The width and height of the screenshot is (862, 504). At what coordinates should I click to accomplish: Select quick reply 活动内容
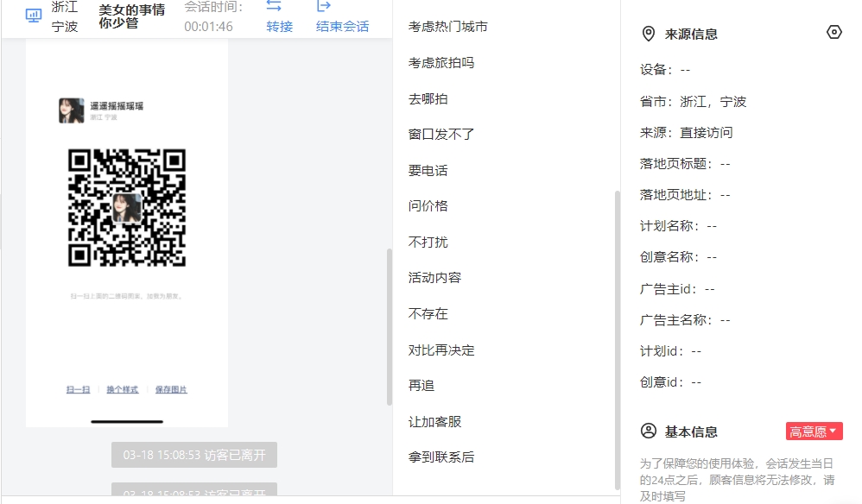pyautogui.click(x=434, y=278)
